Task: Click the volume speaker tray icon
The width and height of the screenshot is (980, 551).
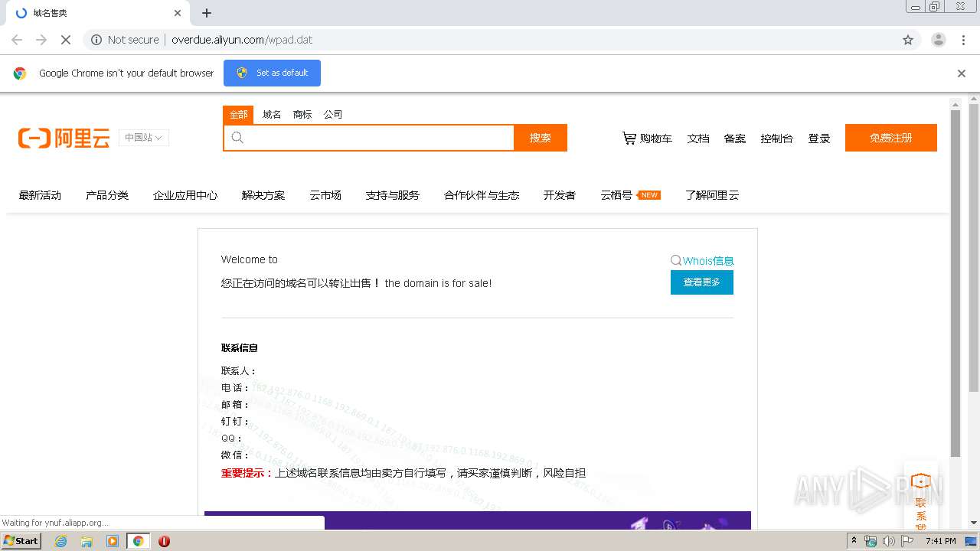Action: tap(889, 541)
